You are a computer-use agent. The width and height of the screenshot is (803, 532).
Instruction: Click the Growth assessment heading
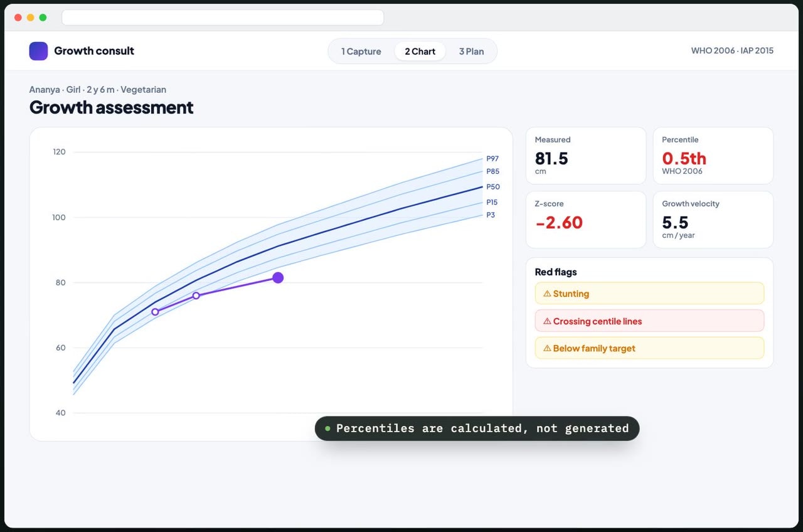112,107
